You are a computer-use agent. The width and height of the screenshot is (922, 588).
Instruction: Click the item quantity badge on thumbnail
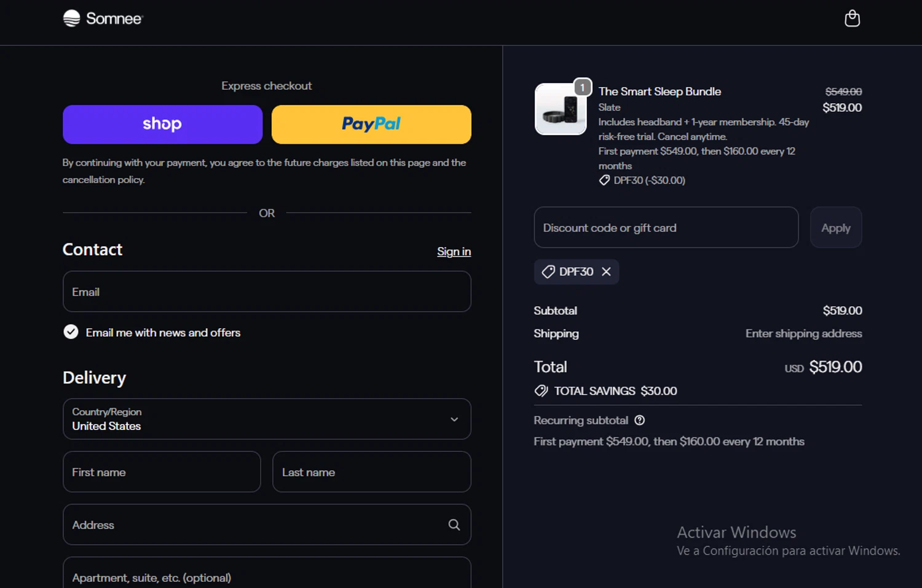pos(582,87)
